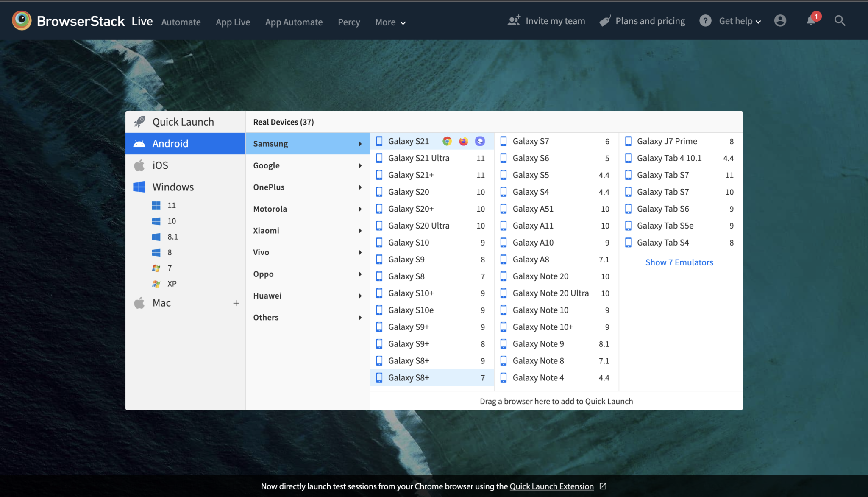Launch Chrome on Galaxy S21
Screen dimensions: 868x497
pyautogui.click(x=447, y=141)
